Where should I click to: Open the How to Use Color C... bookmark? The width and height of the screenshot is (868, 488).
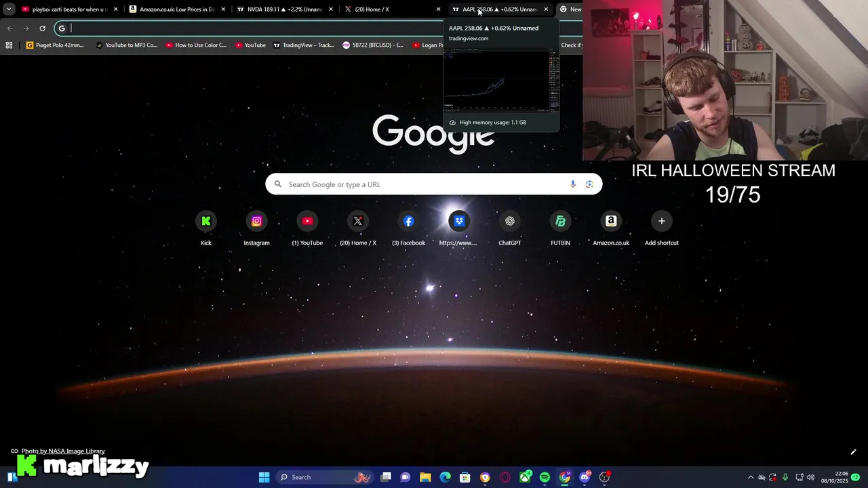pos(196,45)
